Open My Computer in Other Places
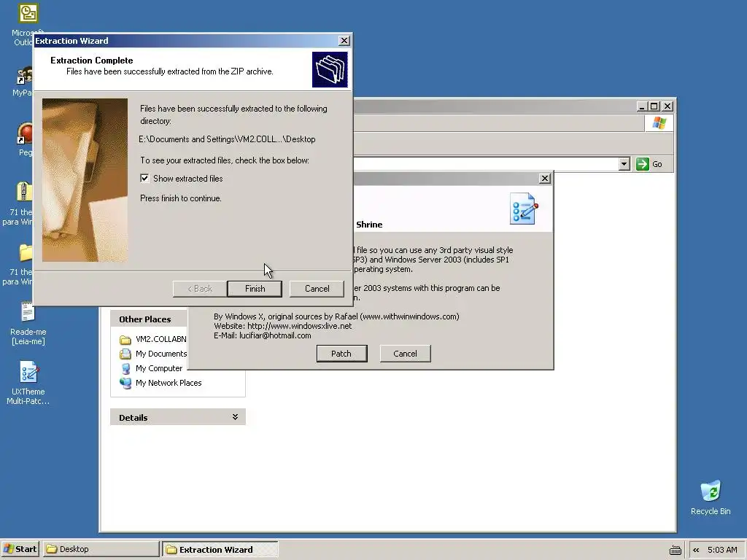Viewport: 747px width, 560px height. tap(151, 368)
